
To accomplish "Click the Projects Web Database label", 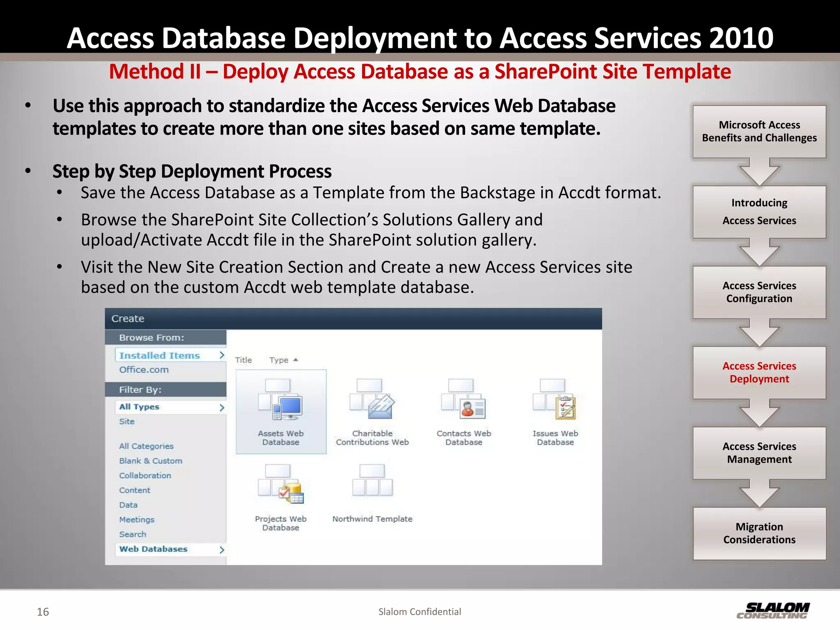I will (281, 523).
